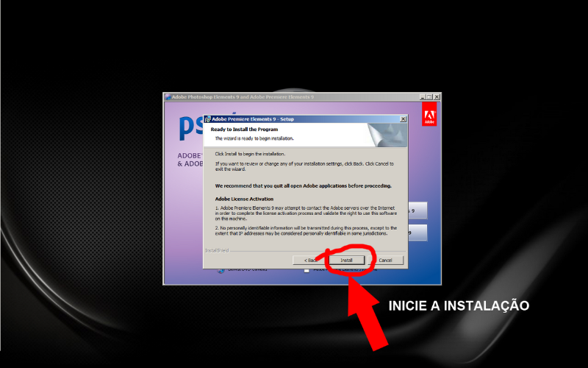588x368 pixels.
Task: Minimize the Photoshop Elements 9 launcher window
Action: [x=423, y=97]
